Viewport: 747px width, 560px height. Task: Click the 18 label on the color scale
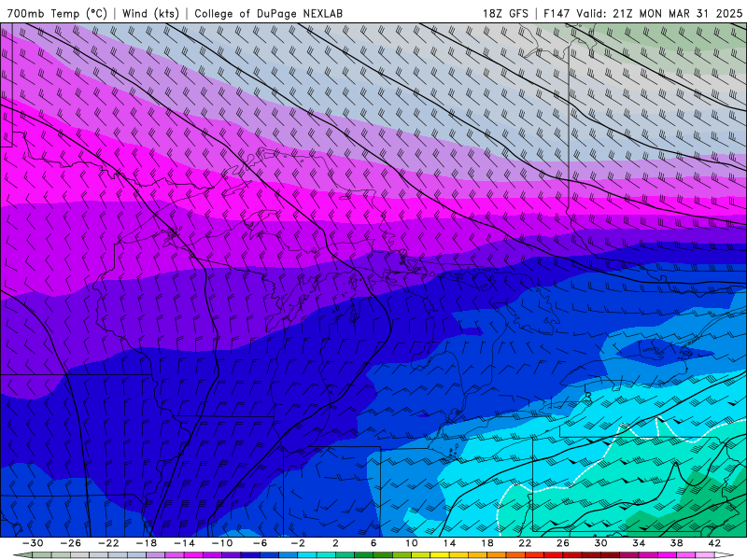coord(487,543)
